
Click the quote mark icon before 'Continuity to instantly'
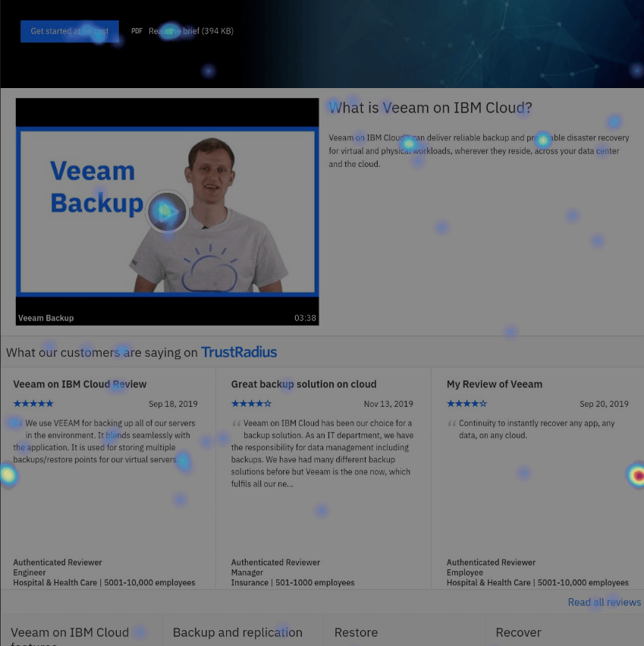[x=451, y=424]
